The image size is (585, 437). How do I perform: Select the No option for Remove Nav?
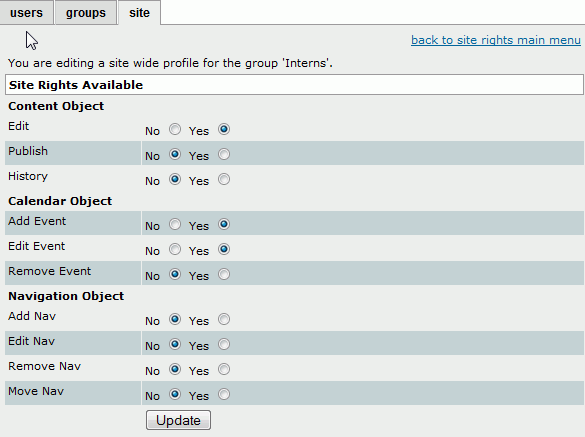175,369
